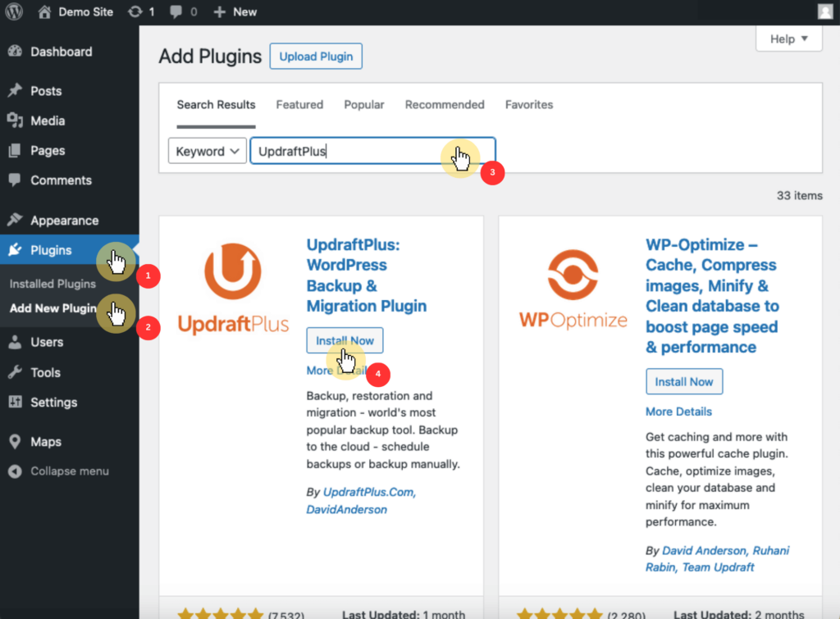Viewport: 840px width, 619px height.
Task: Click the Pages document icon
Action: click(x=15, y=151)
